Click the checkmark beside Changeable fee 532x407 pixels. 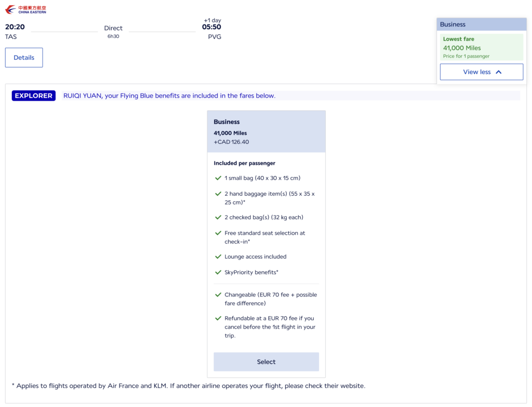218,295
